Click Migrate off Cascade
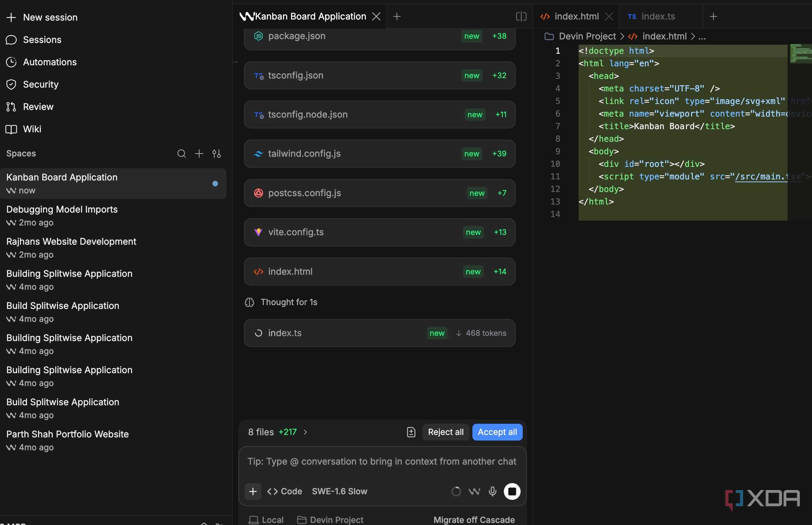This screenshot has width=812, height=525. tap(474, 520)
